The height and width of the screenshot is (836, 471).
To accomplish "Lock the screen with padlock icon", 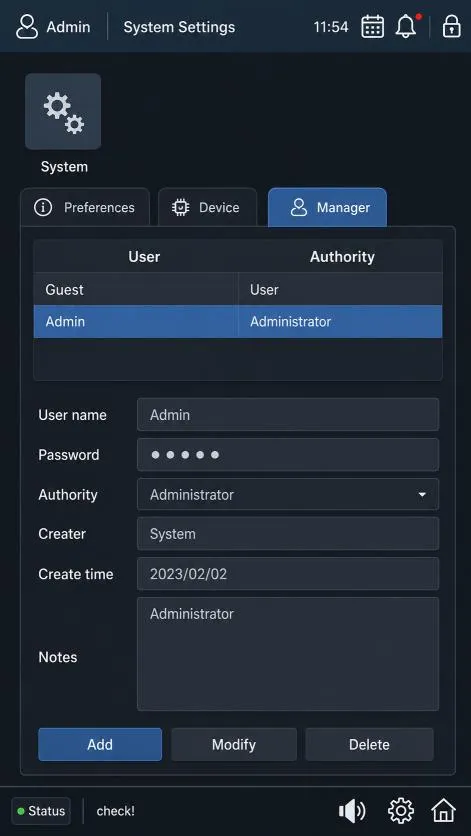I will [x=451, y=26].
